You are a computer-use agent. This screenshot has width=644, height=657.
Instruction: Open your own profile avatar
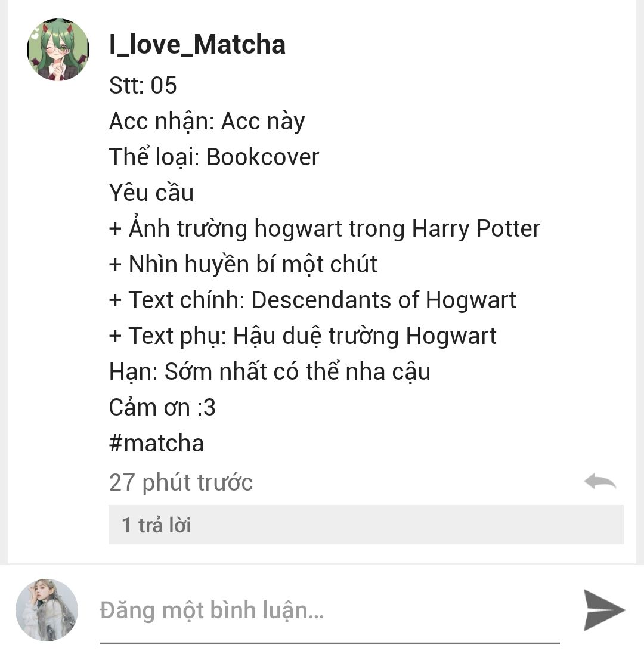(47, 610)
